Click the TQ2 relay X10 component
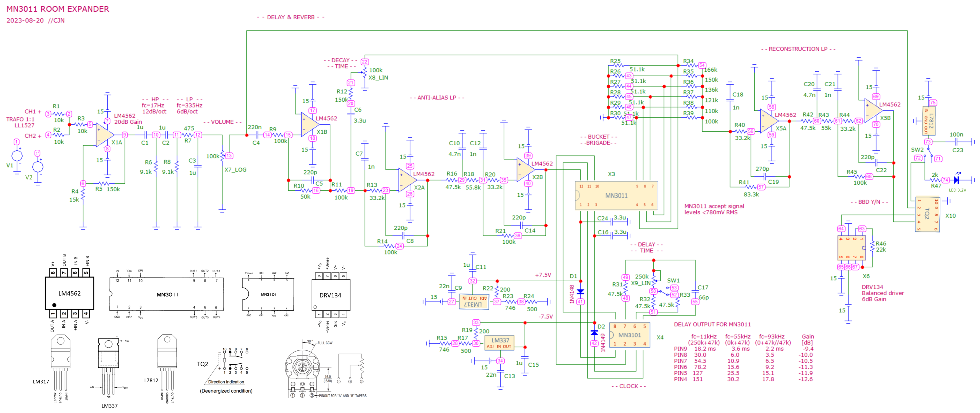Viewport: 980px width, 413px height. 927,214
